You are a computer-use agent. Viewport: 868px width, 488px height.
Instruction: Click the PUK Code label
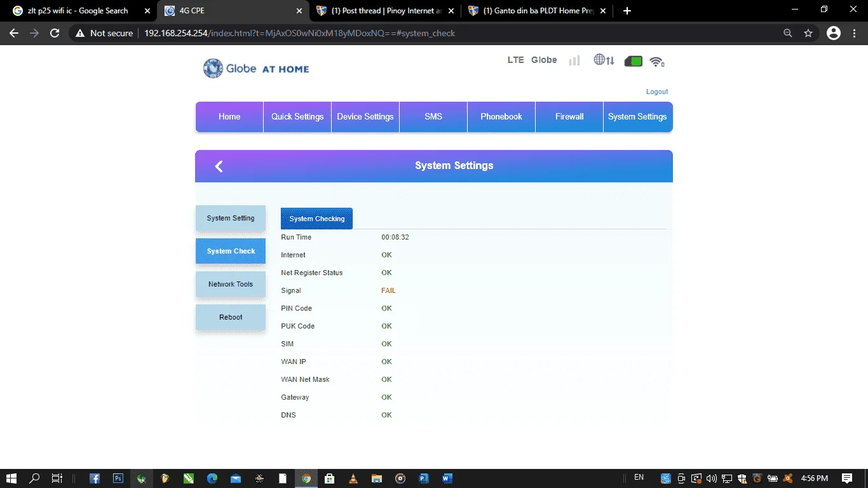[298, 326]
